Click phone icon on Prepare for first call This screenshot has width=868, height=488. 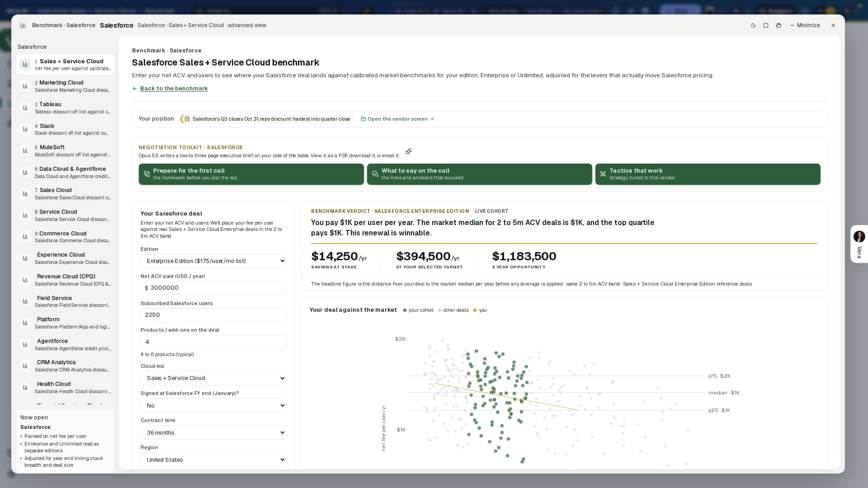pos(147,174)
